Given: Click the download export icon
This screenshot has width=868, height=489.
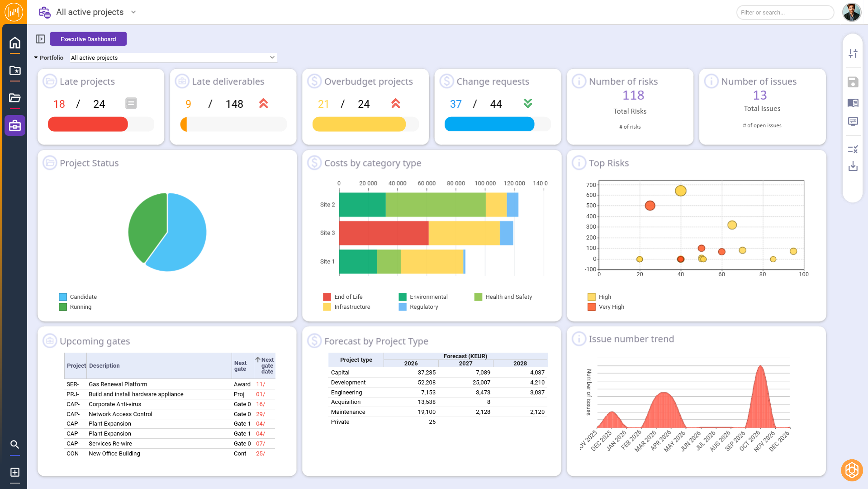Looking at the screenshot, I should pos(853,166).
